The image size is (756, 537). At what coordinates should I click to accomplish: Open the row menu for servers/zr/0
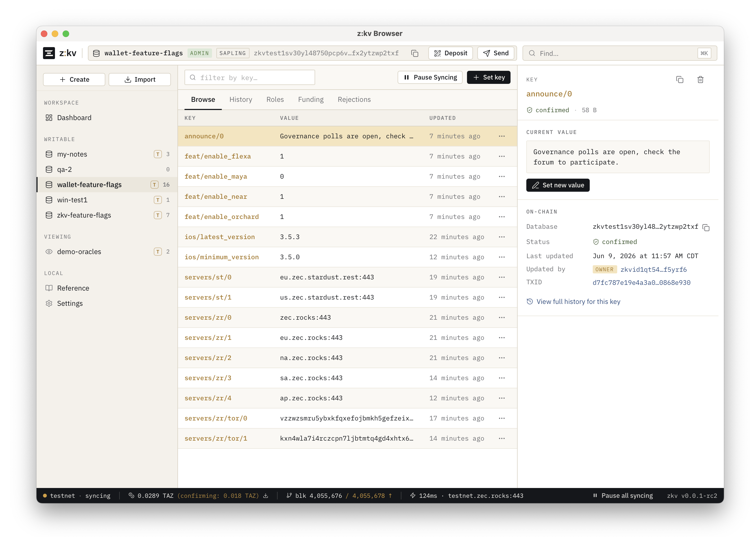tap(502, 318)
